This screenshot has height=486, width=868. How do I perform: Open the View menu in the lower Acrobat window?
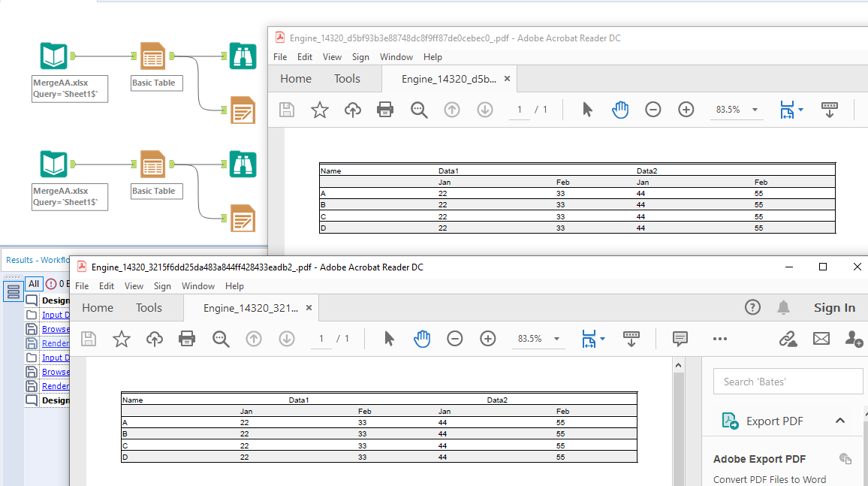click(x=134, y=286)
